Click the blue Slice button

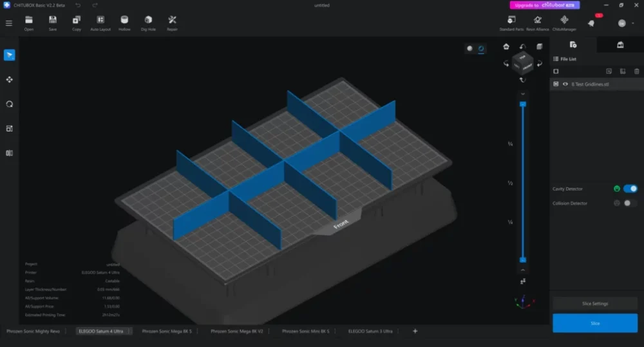(x=594, y=323)
